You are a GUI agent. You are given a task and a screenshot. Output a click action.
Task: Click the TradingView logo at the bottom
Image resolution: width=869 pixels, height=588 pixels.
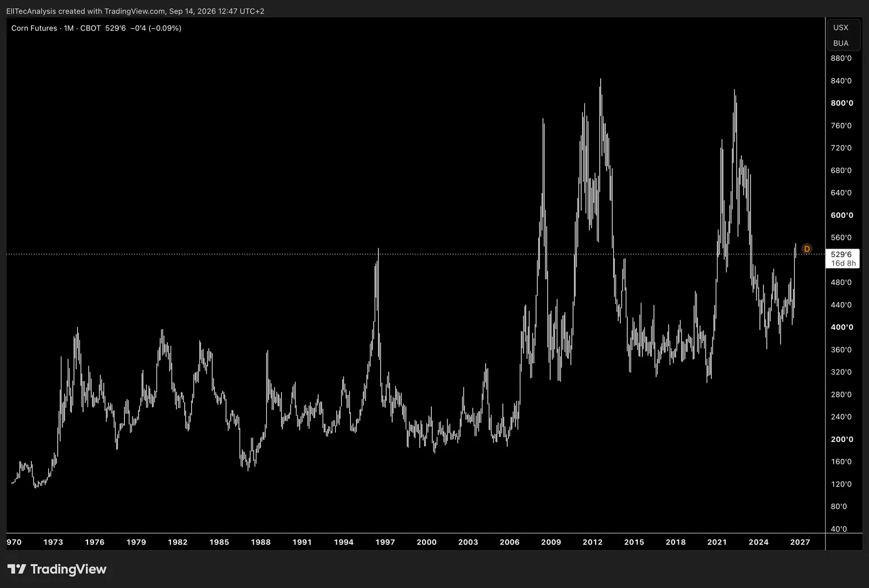pos(56,569)
